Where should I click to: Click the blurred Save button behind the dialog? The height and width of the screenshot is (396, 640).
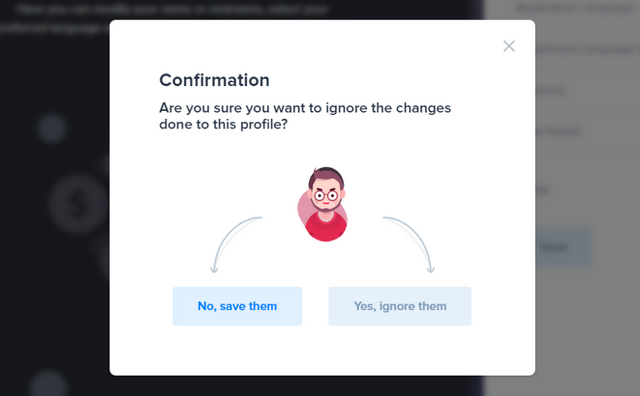coord(563,247)
